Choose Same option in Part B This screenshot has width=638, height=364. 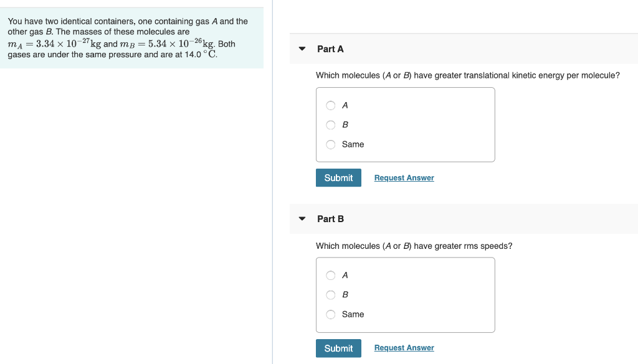point(331,314)
